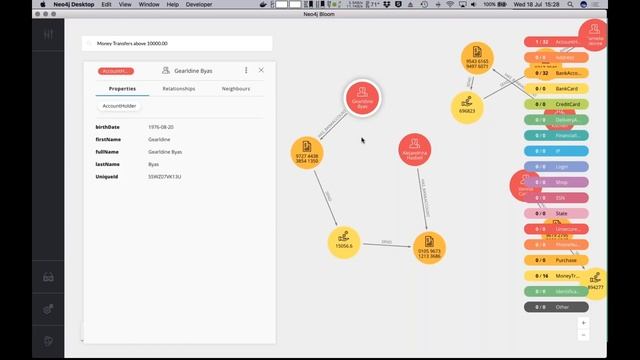Select the birthDate value 1976-08-20
The image size is (640, 360).
click(161, 127)
